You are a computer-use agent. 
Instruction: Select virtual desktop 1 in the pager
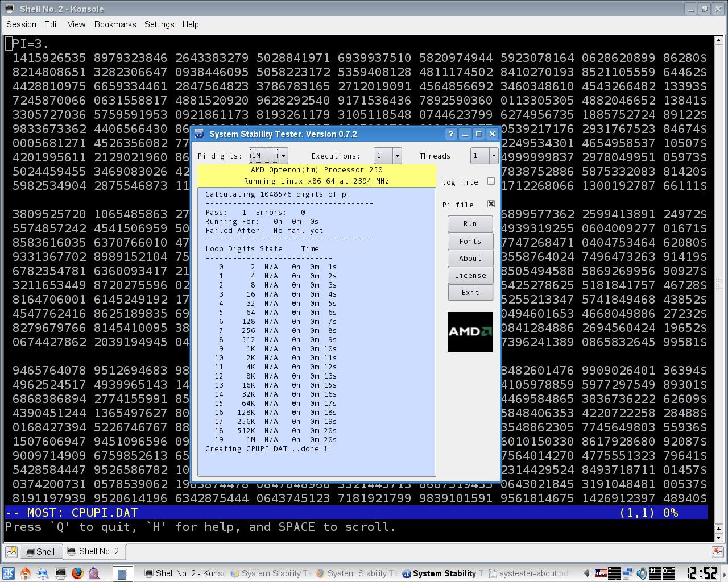pos(122,574)
